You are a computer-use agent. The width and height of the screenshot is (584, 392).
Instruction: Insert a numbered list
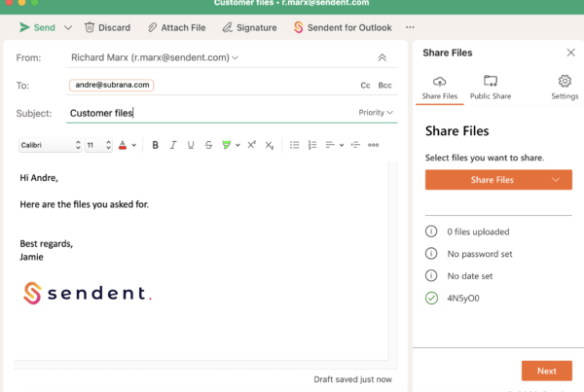point(312,145)
